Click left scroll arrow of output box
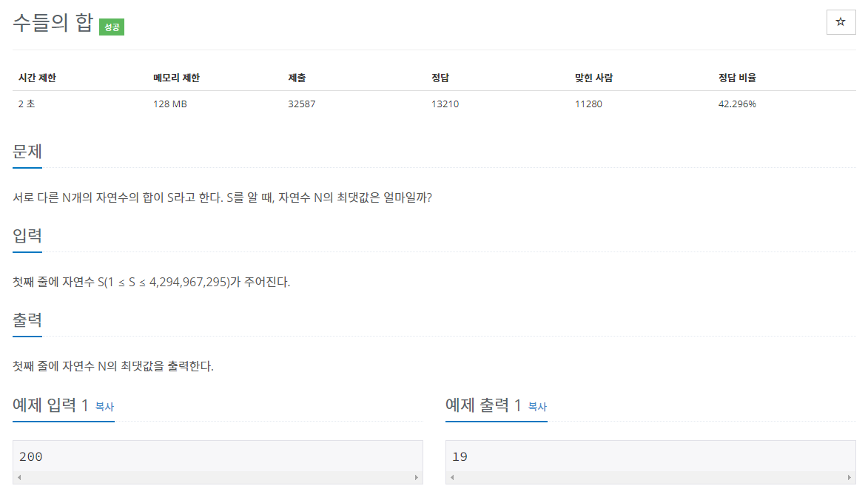Screen dimensions: 868x500 pos(452,477)
